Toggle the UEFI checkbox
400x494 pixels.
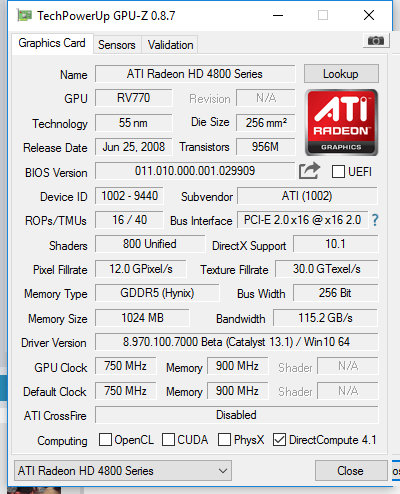point(338,172)
